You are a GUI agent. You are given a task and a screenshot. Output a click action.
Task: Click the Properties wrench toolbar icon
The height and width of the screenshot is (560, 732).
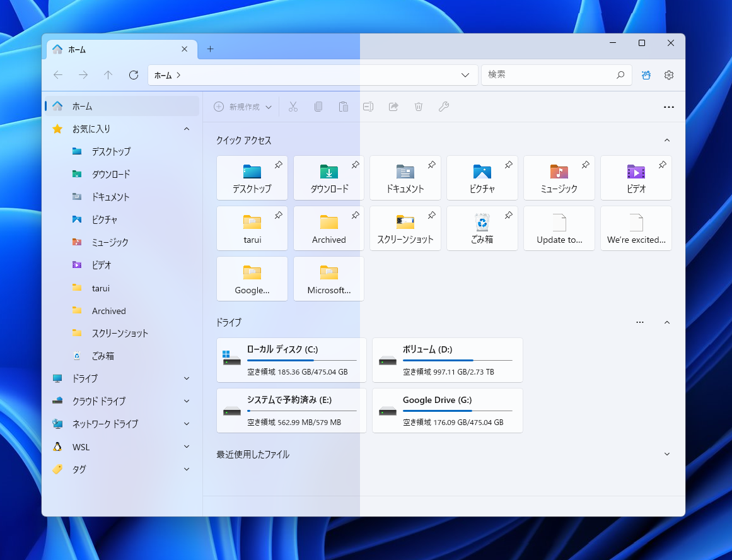tap(444, 107)
